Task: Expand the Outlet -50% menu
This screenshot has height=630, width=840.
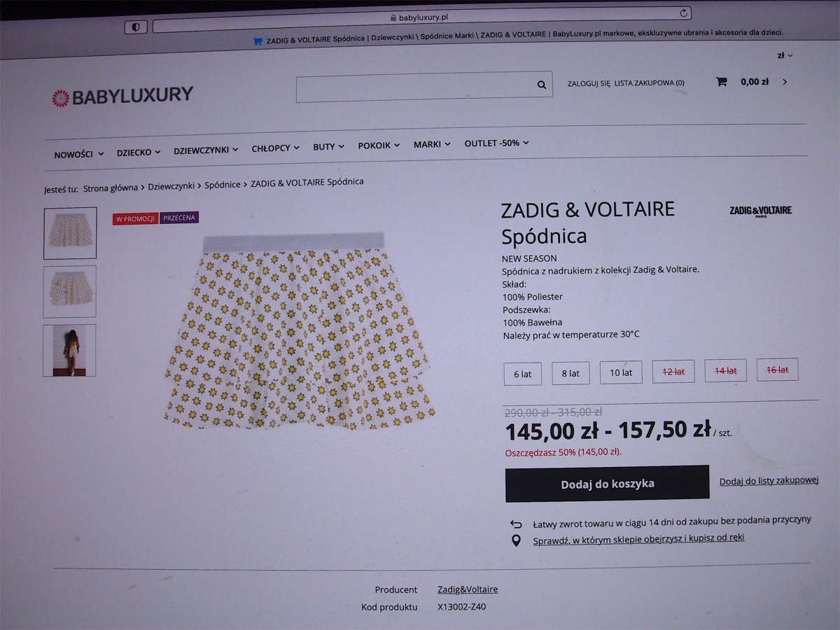Action: 496,143
